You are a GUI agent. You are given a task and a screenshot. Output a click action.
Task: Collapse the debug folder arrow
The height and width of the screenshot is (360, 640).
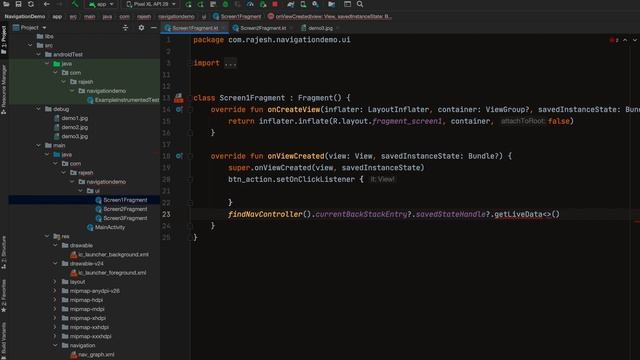[x=38, y=109]
